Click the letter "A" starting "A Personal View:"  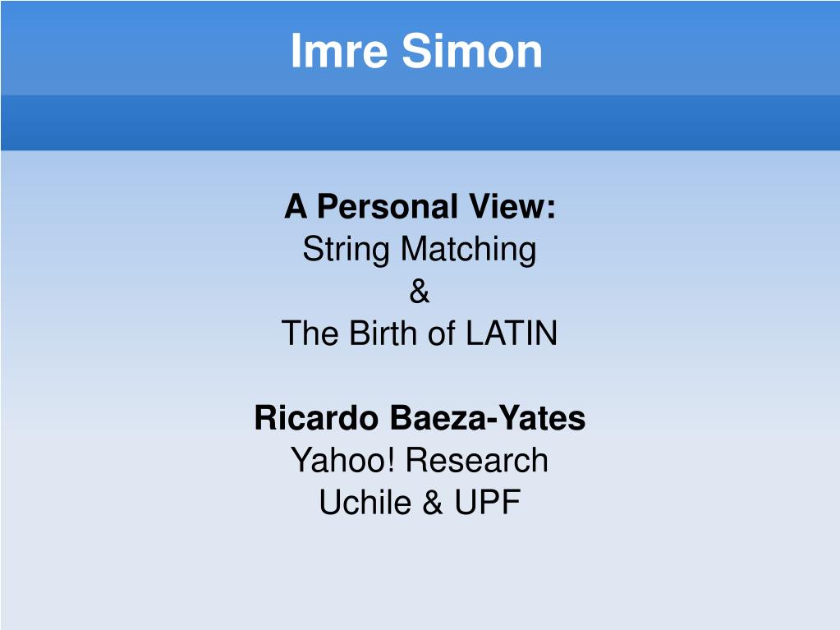[296, 207]
